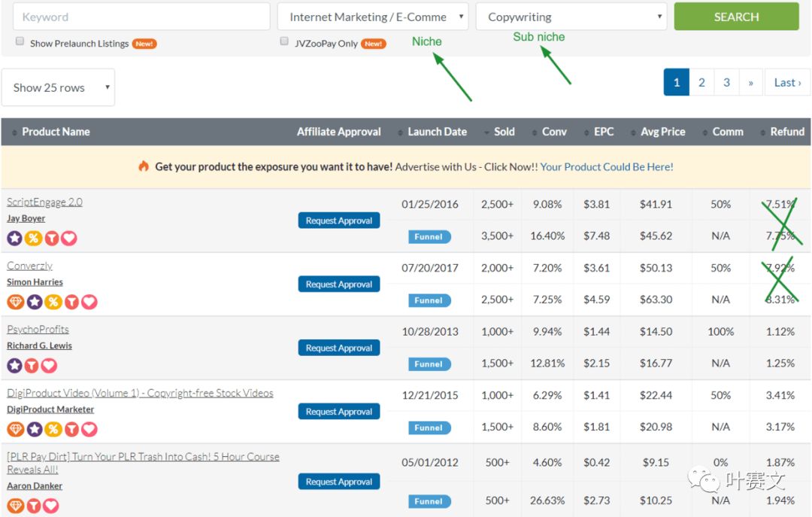Screen dimensions: 812x517
Task: Click the pink heart badge under Aaron Danker
Action: pyautogui.click(x=51, y=506)
